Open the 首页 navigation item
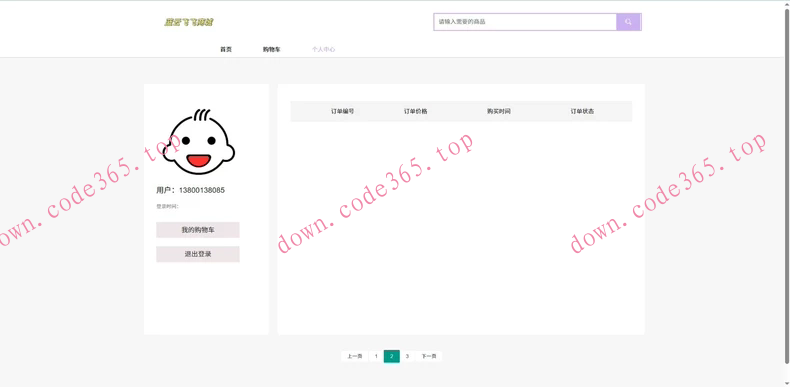 226,49
